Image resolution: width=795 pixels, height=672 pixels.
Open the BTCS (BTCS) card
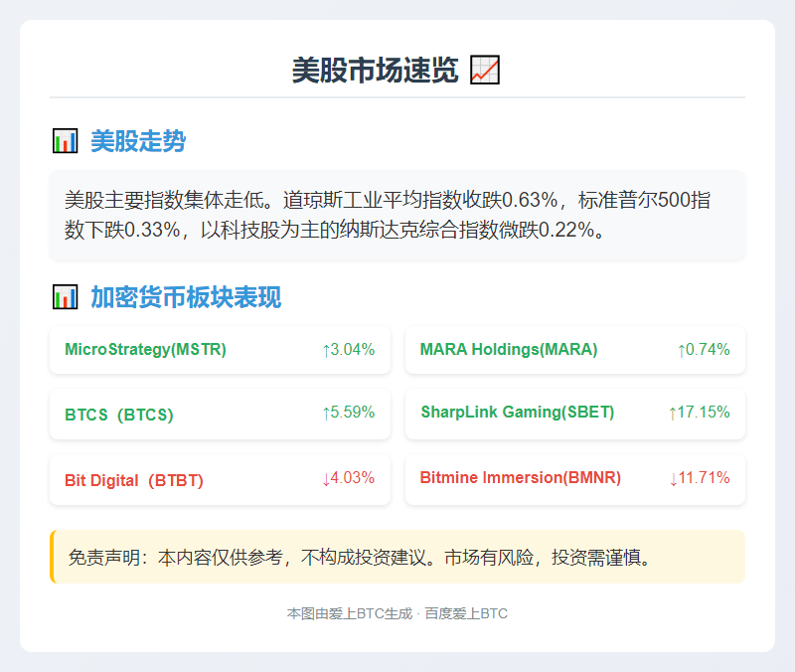(x=220, y=414)
